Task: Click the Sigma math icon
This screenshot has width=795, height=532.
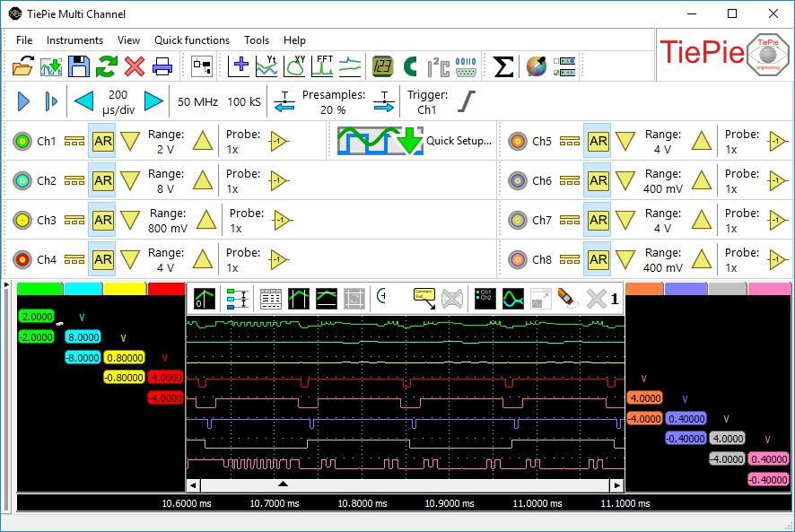Action: coord(504,66)
